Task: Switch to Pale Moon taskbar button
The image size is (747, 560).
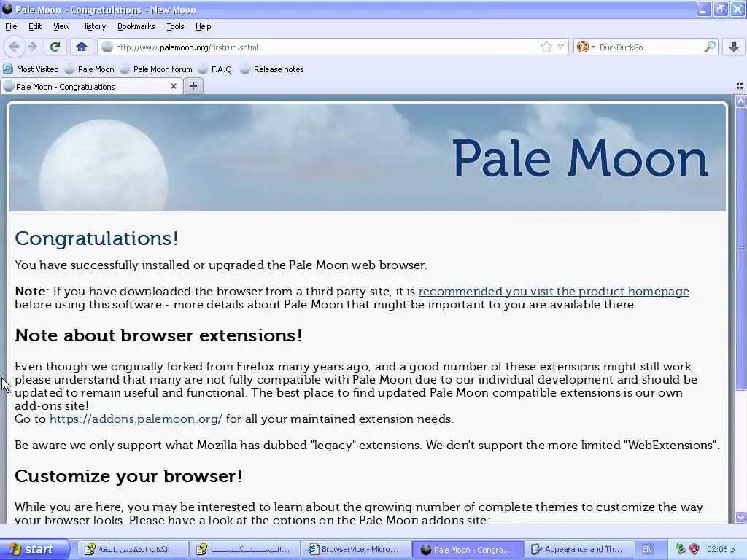Action: 467,550
